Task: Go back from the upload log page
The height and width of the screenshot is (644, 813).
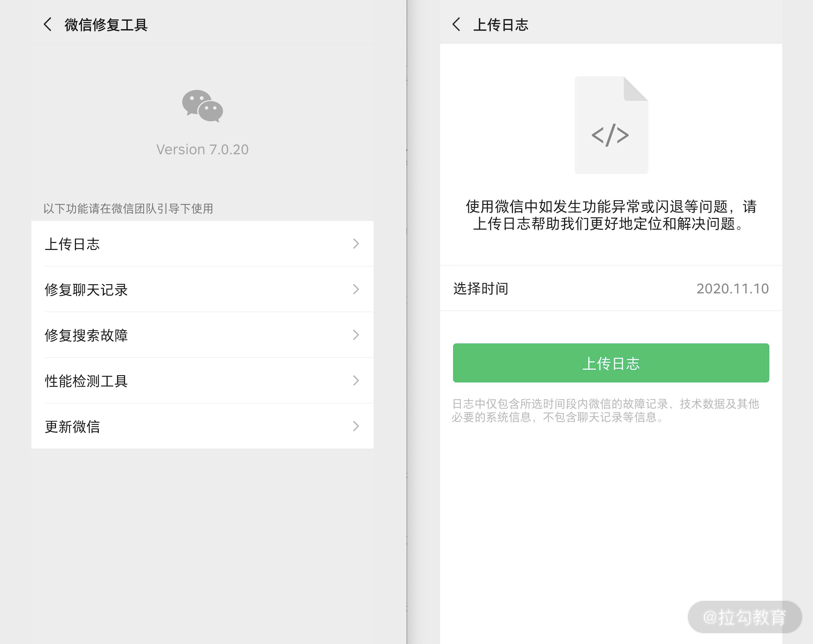Action: click(456, 24)
